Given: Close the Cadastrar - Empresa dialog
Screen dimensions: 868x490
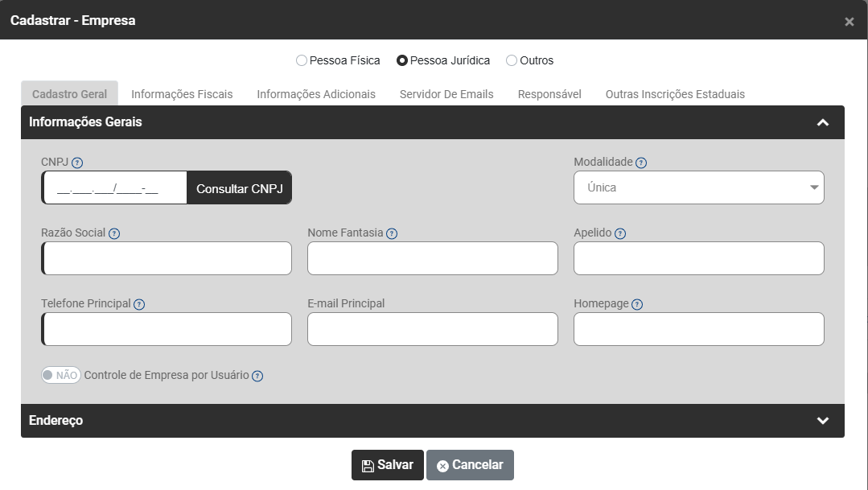Looking at the screenshot, I should coord(849,22).
